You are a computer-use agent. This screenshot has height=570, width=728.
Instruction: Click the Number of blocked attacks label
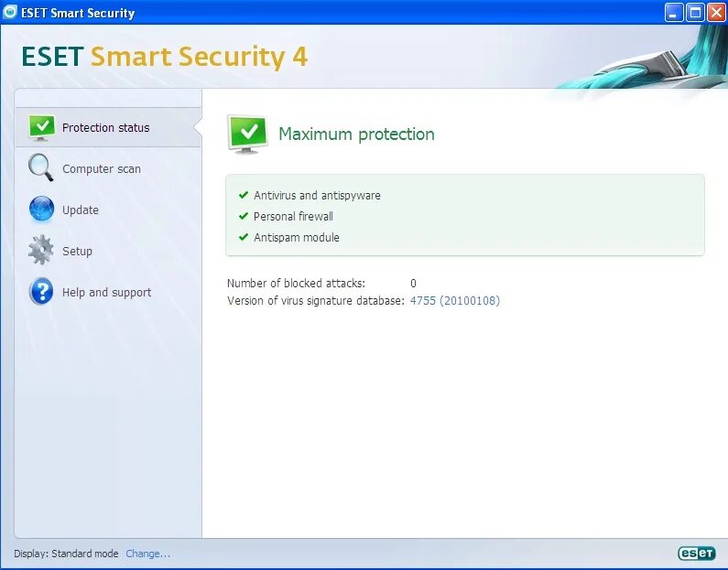click(x=296, y=283)
